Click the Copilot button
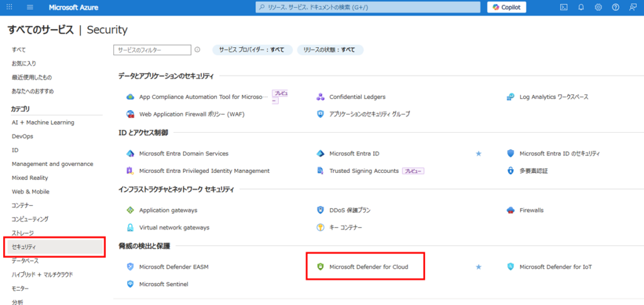Image resolution: width=644 pixels, height=305 pixels. [506, 7]
